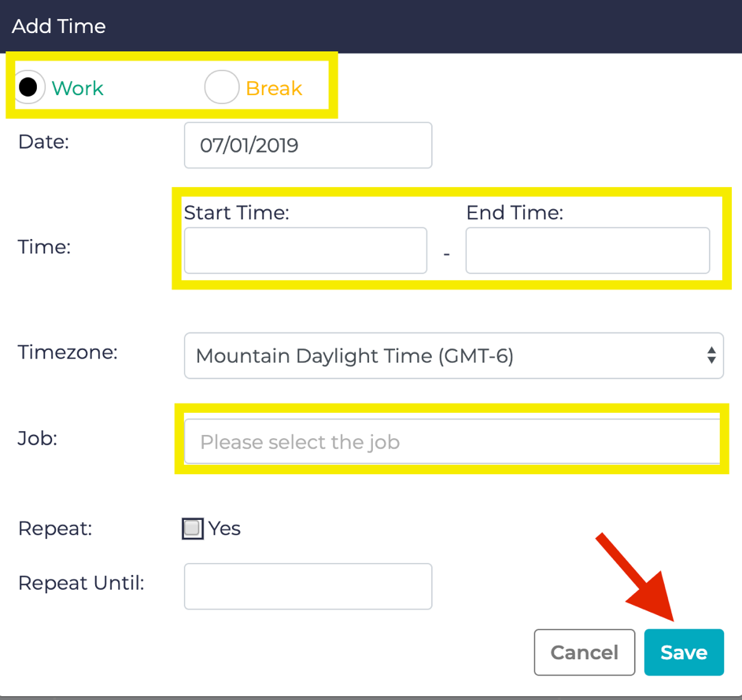
Task: Click the Yes label beside Repeat
Action: tap(225, 529)
